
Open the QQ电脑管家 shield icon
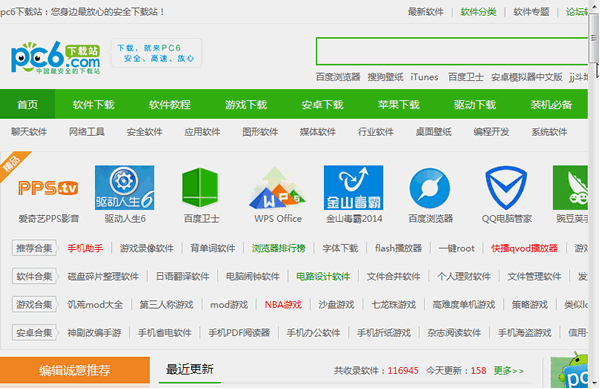(506, 188)
